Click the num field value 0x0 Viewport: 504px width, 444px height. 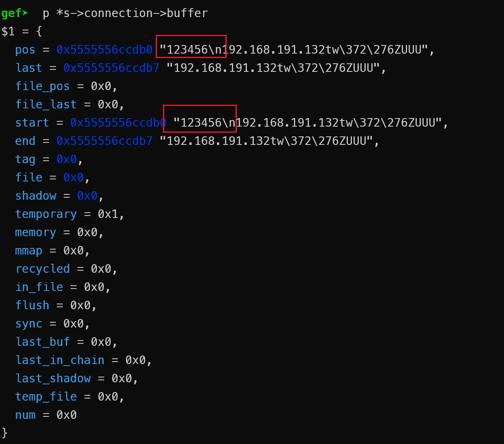click(x=66, y=415)
